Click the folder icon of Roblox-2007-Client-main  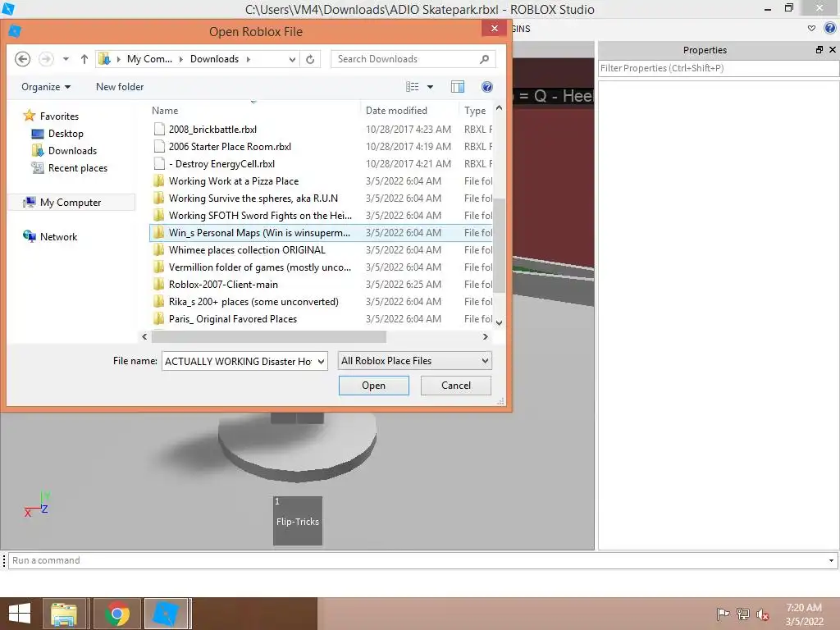click(158, 284)
